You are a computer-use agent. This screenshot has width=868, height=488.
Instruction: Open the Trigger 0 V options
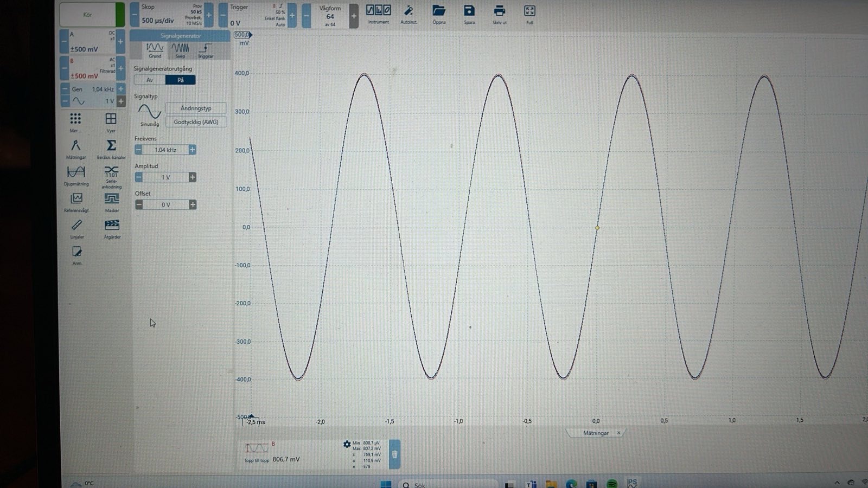click(257, 15)
